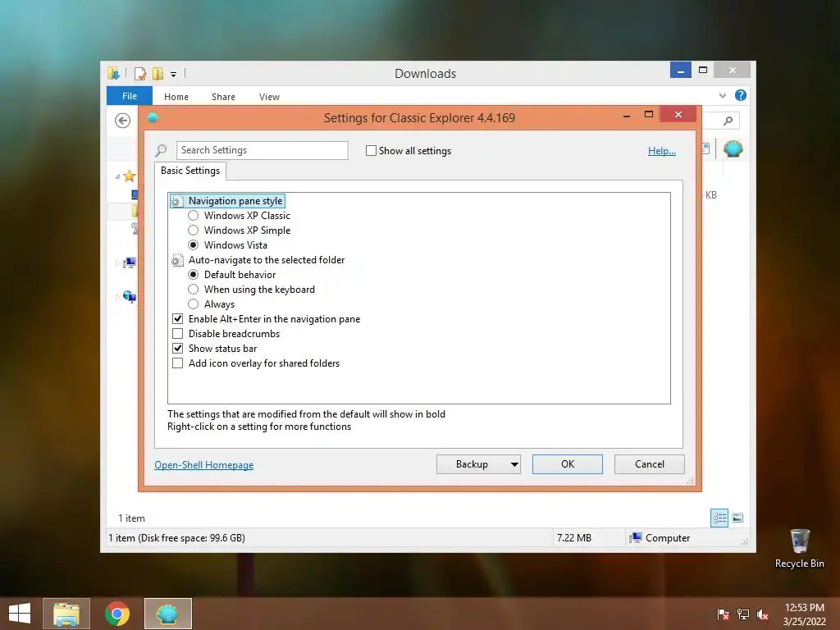Select the Windows XP Classic radio button
Viewport: 840px width, 630px height.
(194, 216)
